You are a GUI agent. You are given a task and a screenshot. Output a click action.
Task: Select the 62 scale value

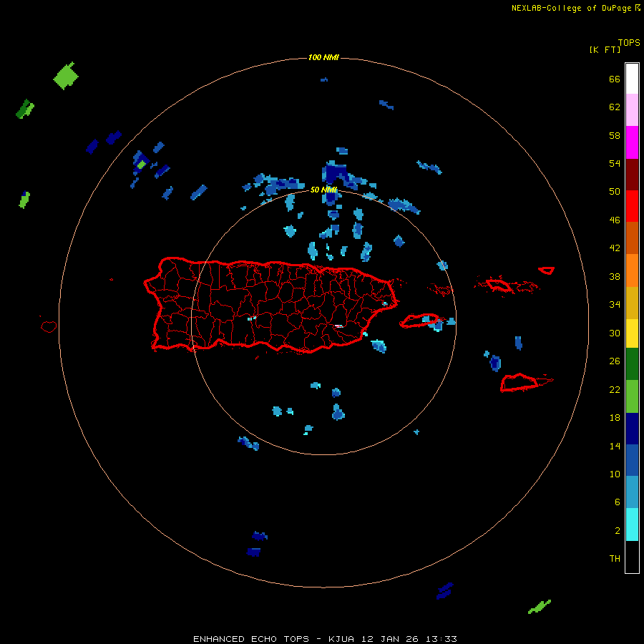615,107
